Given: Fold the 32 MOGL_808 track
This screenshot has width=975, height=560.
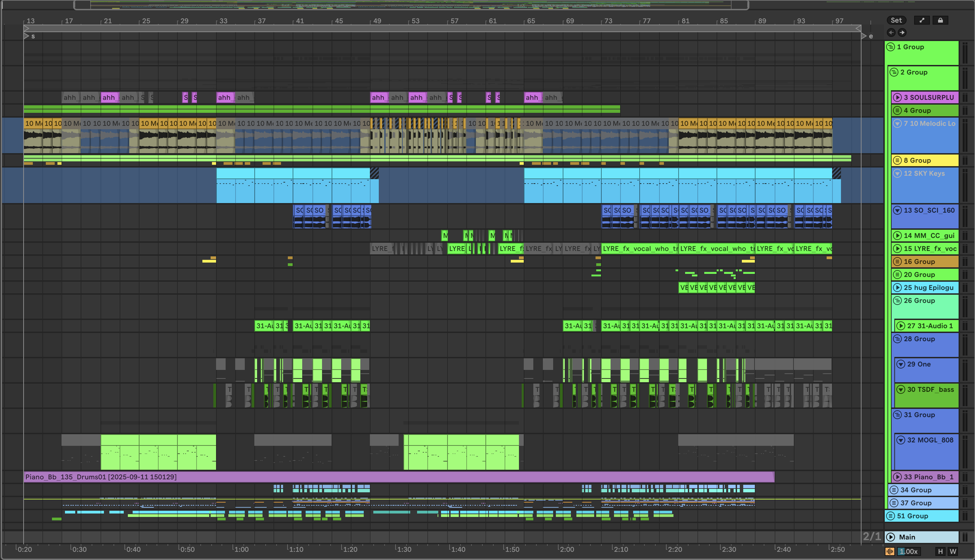Looking at the screenshot, I should 901,440.
